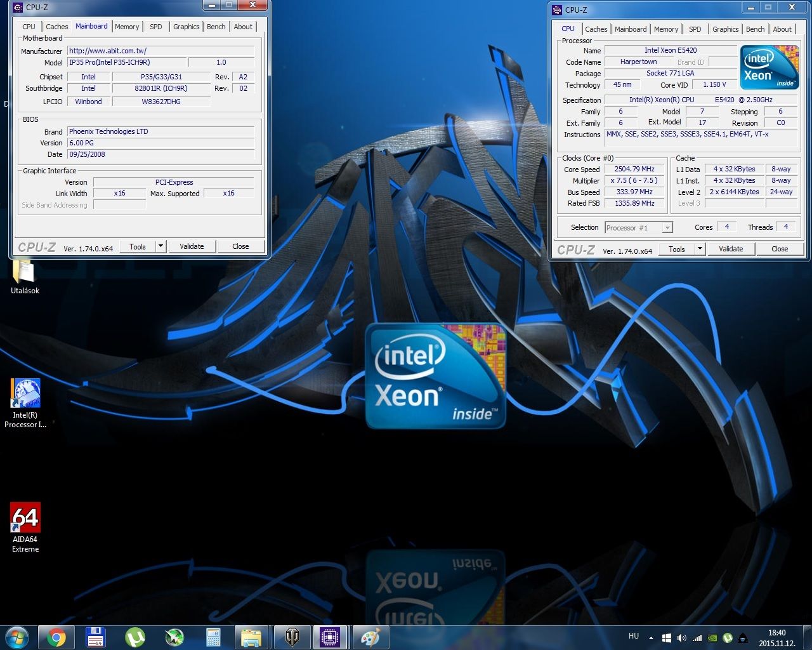This screenshot has width=812, height=650.
Task: Open Paint from the taskbar
Action: click(x=370, y=637)
